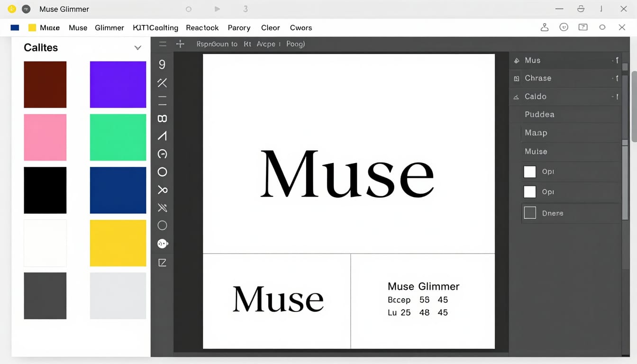
Task: Click the panel layout square icon
Action: pos(583,27)
